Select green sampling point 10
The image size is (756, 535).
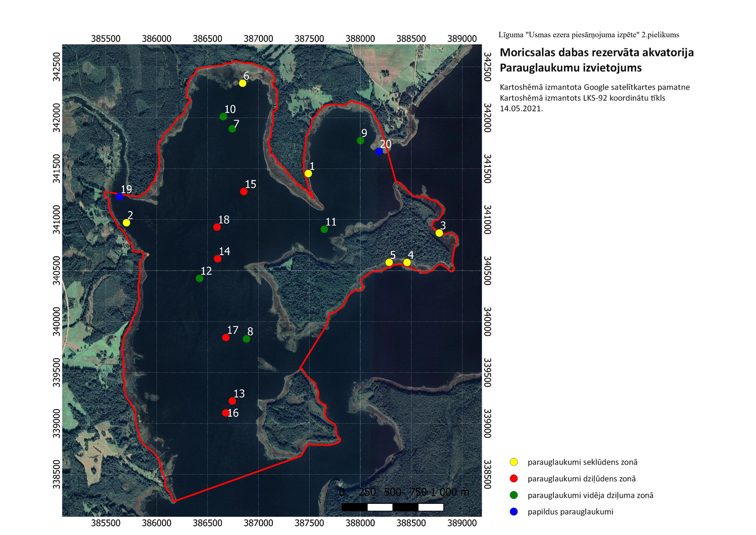pos(223,116)
